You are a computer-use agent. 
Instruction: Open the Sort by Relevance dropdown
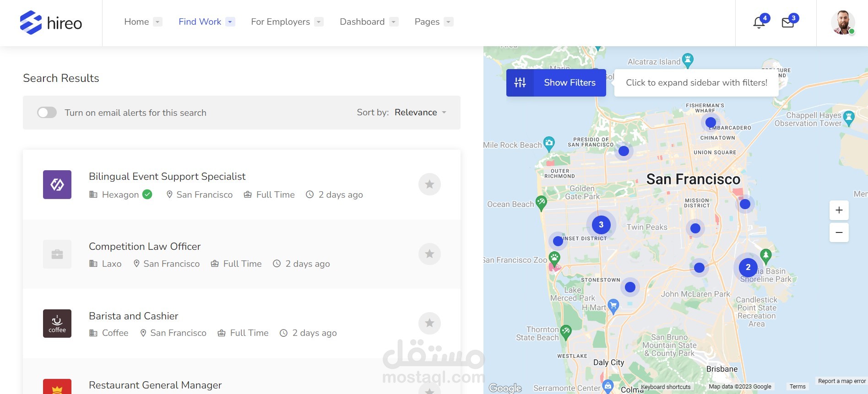tap(420, 113)
